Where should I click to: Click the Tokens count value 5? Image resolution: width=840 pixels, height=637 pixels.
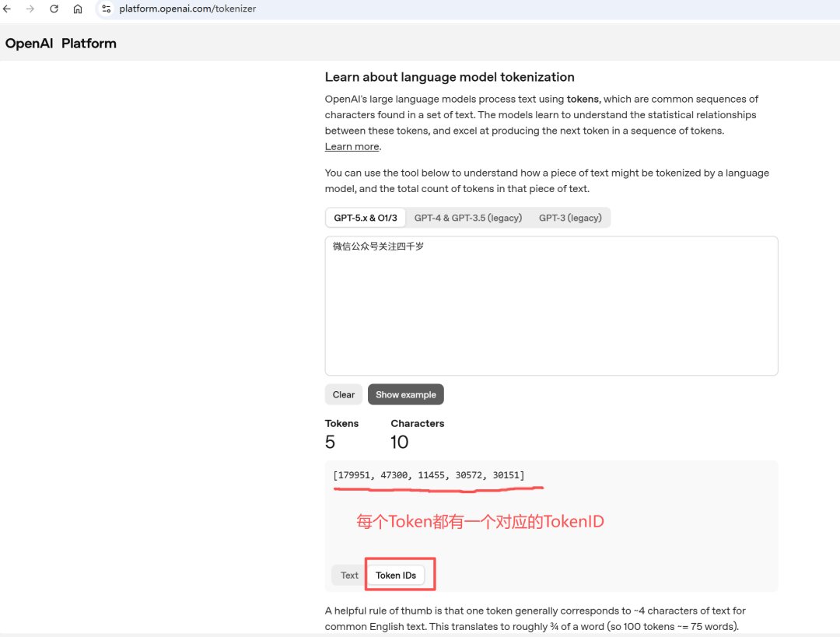point(330,442)
